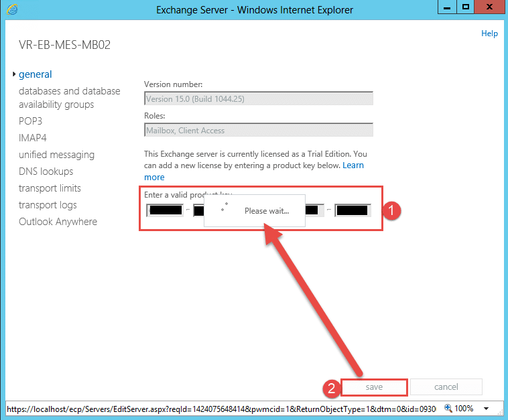Go to DNS lookups settings
The height and width of the screenshot is (420, 508).
pyautogui.click(x=46, y=171)
